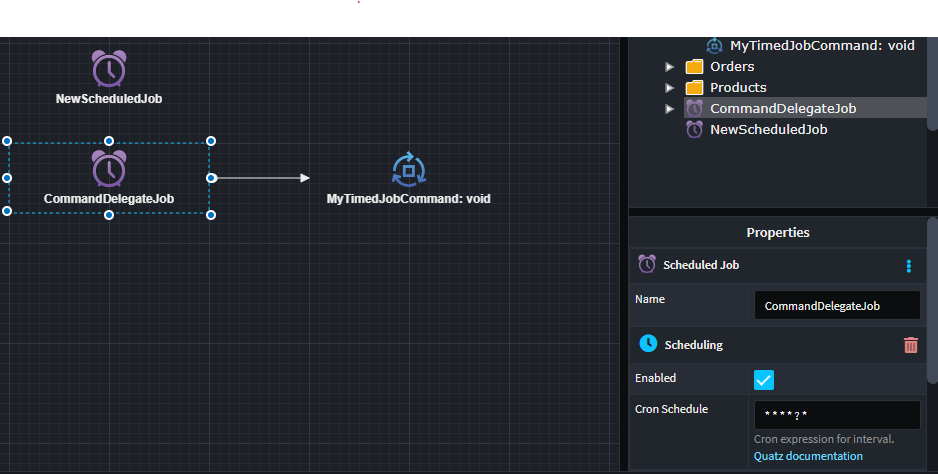938x474 pixels.
Task: Click the Cron Schedule text field
Action: [x=836, y=415]
